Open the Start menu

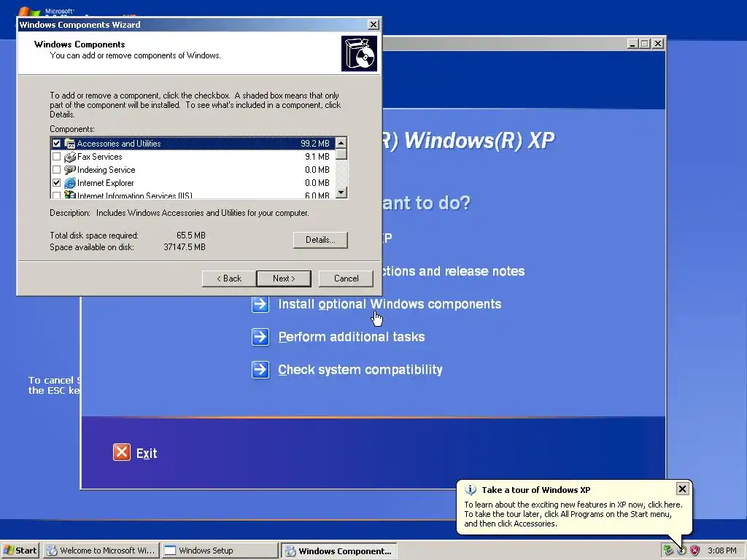pos(20,551)
